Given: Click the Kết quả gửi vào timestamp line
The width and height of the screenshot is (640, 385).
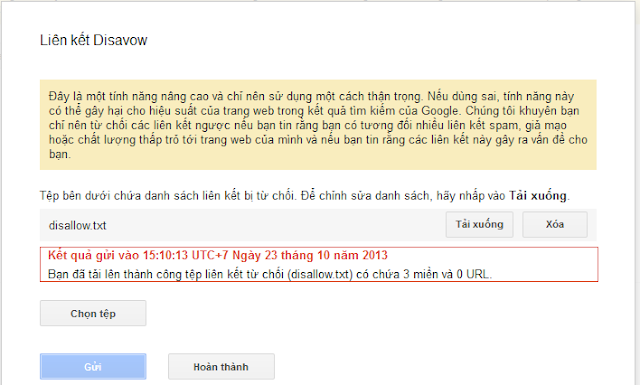Looking at the screenshot, I should [218, 255].
